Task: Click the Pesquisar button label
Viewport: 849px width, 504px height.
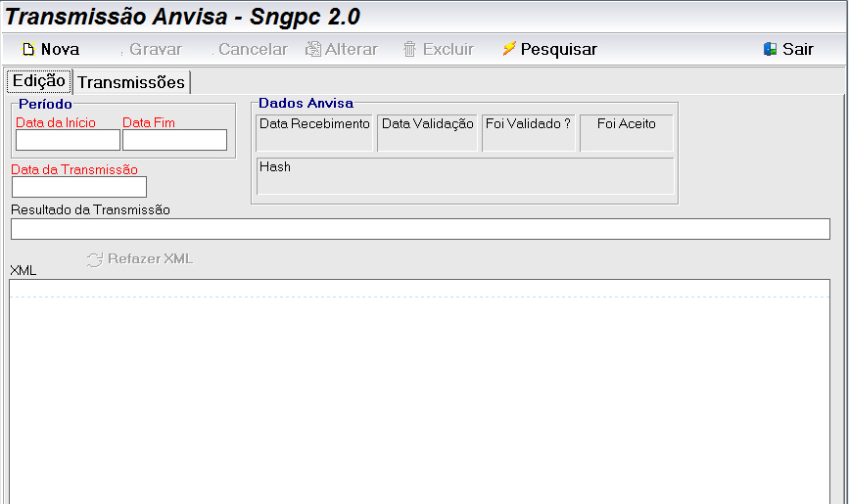Action: click(x=559, y=49)
